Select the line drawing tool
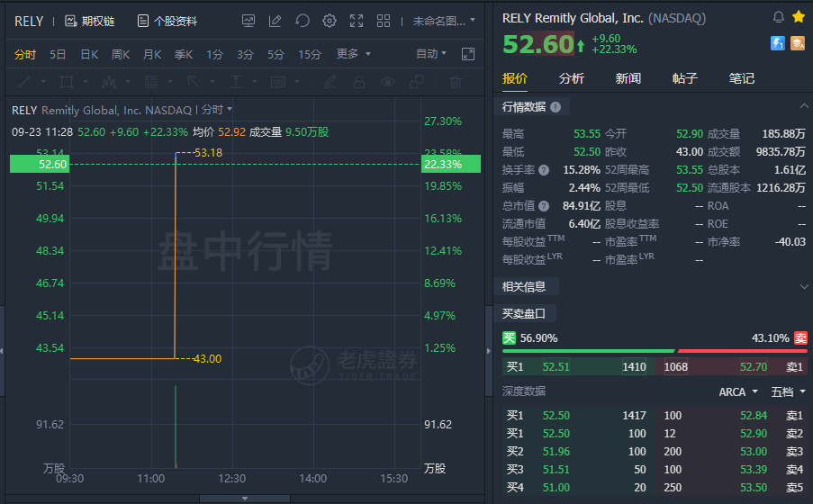This screenshot has height=504, width=813. [x=24, y=82]
